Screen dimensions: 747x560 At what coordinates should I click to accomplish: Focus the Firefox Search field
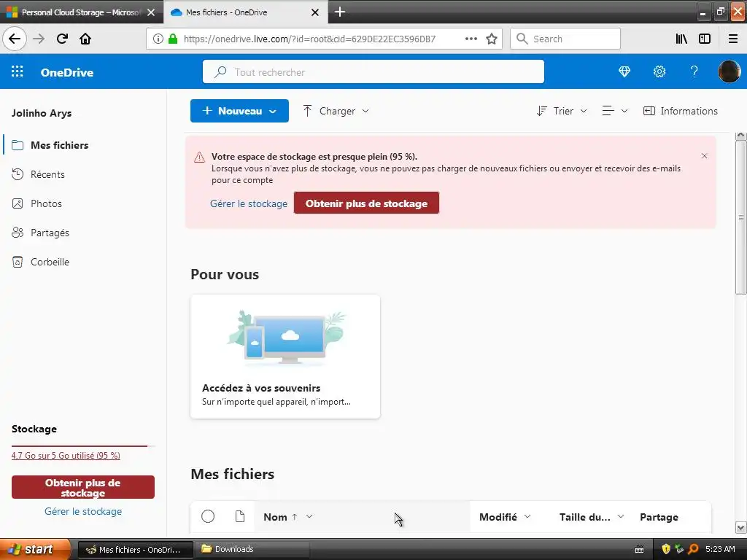565,39
